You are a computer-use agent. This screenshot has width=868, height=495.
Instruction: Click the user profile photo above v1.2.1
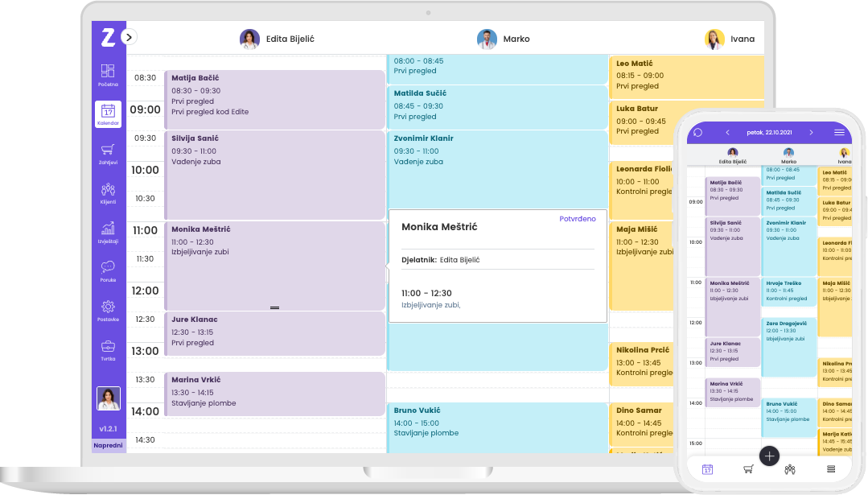(x=108, y=398)
